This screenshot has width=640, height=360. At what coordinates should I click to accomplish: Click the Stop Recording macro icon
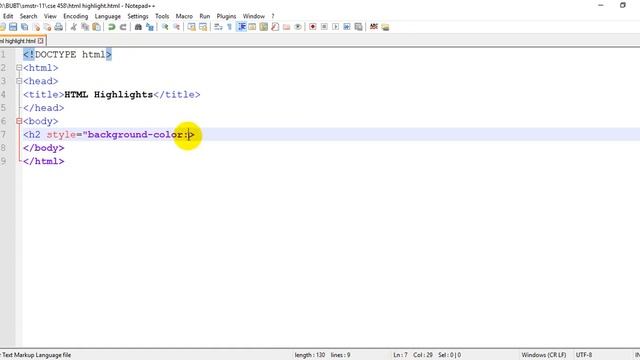(x=324, y=27)
